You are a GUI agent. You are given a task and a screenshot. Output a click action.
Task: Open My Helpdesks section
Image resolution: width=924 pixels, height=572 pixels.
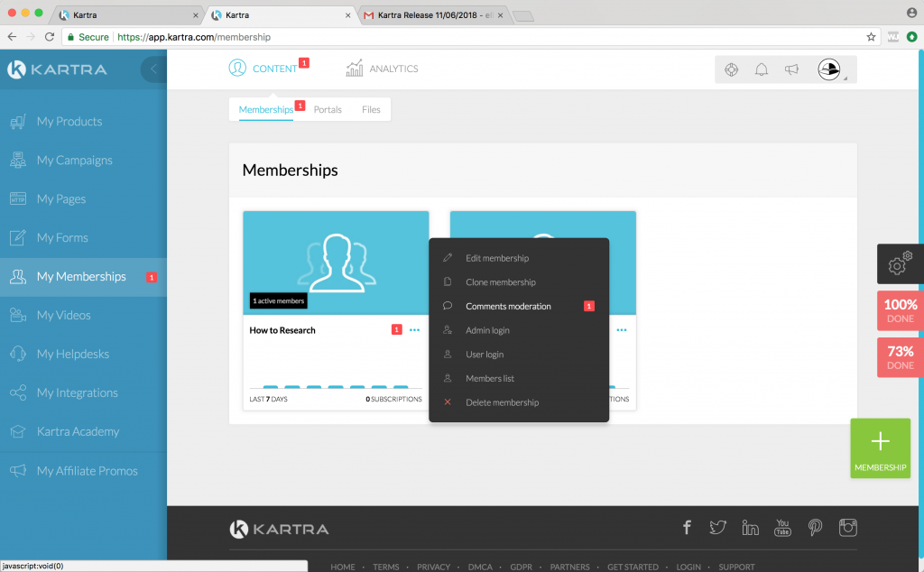point(83,354)
